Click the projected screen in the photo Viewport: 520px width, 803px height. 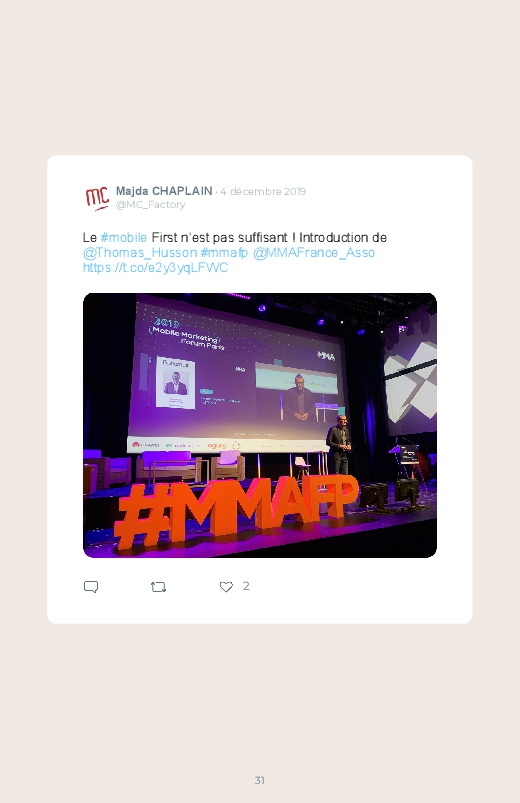pyautogui.click(x=238, y=376)
